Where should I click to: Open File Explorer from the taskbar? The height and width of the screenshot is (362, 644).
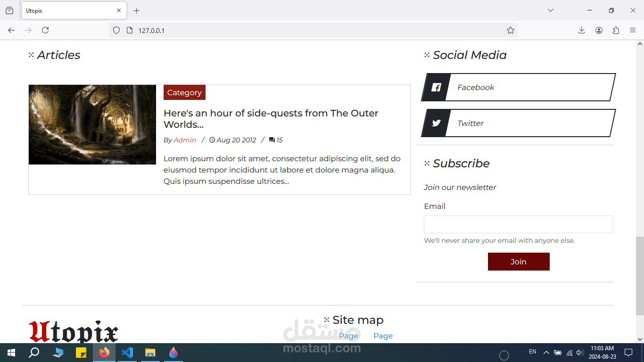[150, 353]
